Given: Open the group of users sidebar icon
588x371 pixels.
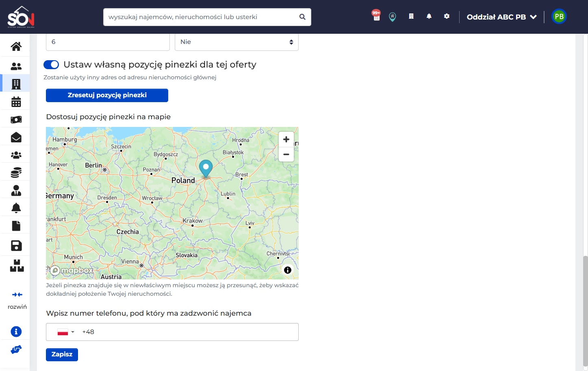Looking at the screenshot, I should 16,155.
